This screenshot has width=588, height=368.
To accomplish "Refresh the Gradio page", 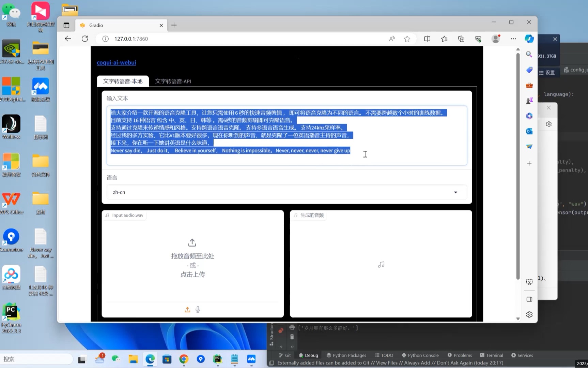I will [85, 39].
